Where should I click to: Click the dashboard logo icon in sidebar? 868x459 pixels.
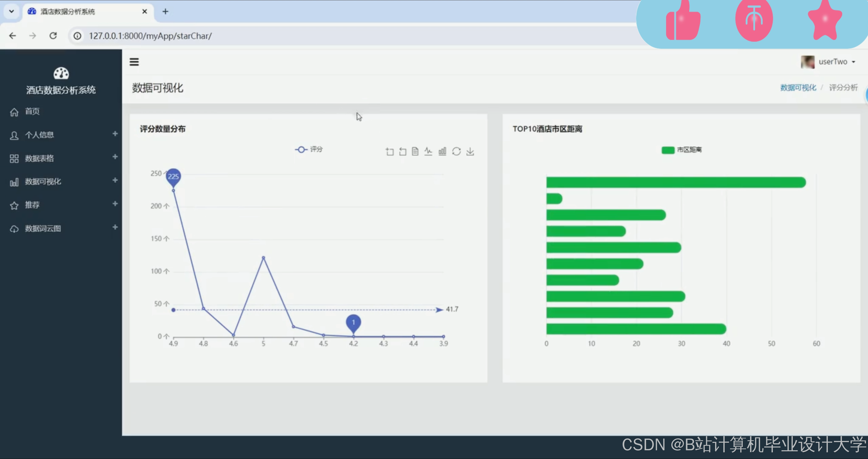[61, 73]
